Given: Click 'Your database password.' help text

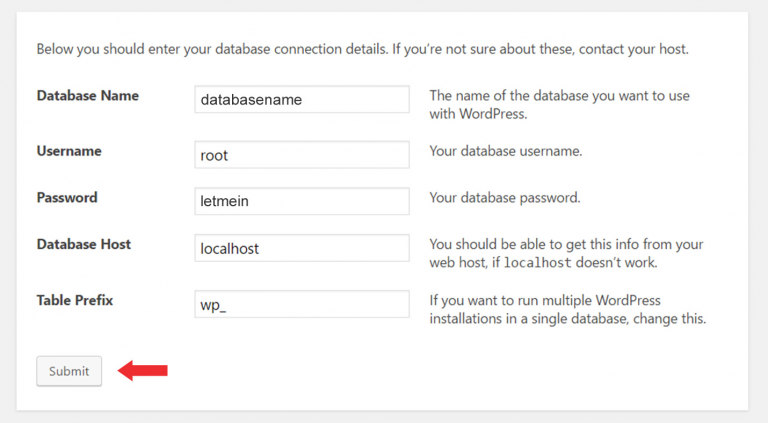Looking at the screenshot, I should 505,197.
